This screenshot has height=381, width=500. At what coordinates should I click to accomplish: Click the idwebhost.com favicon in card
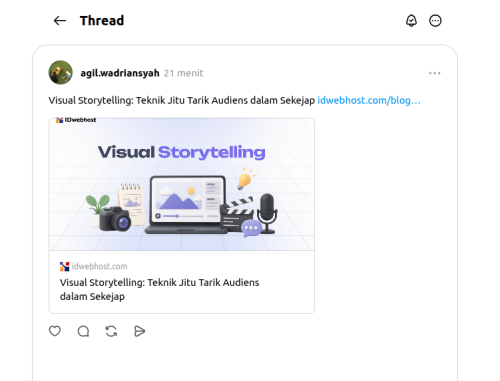tap(64, 266)
